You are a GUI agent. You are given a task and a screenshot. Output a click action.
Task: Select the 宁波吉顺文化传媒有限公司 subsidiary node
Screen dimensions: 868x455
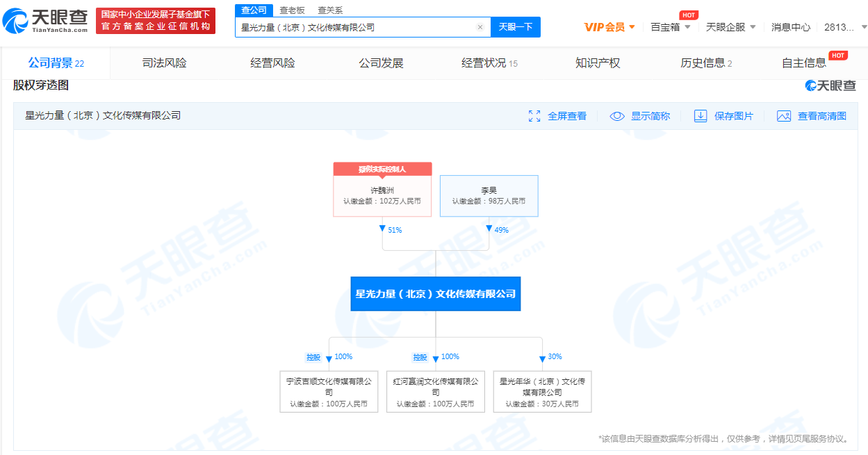(329, 392)
